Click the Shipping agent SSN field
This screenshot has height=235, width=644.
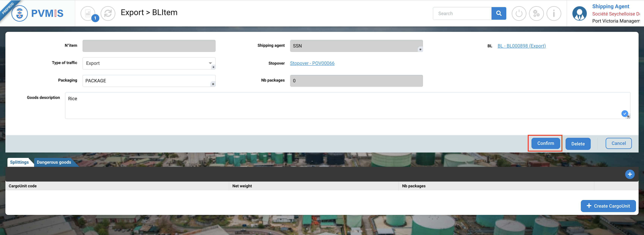356,46
